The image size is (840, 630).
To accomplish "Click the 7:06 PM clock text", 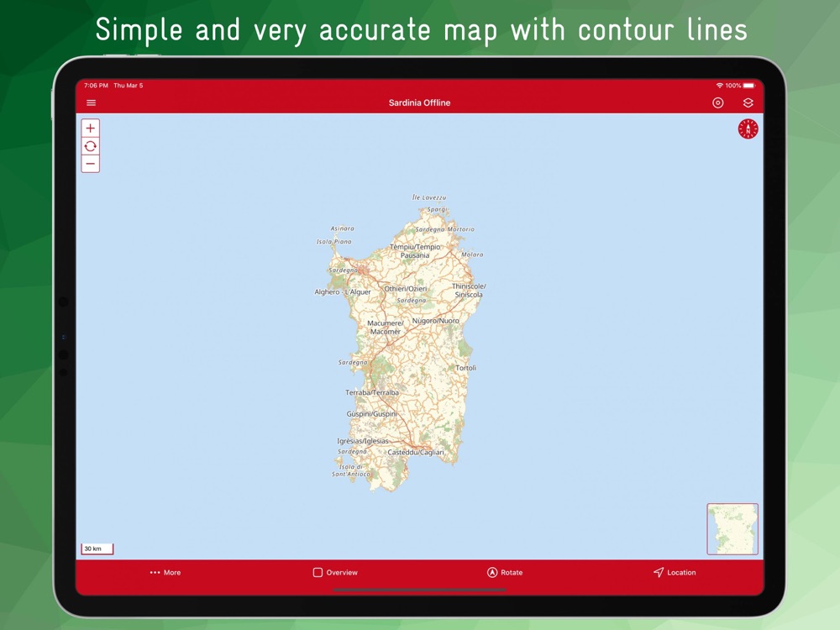I will pyautogui.click(x=96, y=85).
